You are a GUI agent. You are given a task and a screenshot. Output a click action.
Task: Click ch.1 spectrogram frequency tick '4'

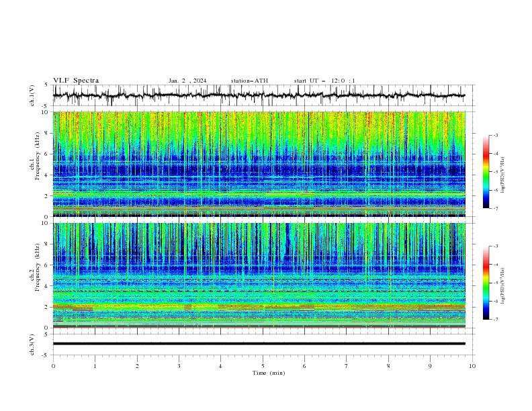click(x=48, y=175)
